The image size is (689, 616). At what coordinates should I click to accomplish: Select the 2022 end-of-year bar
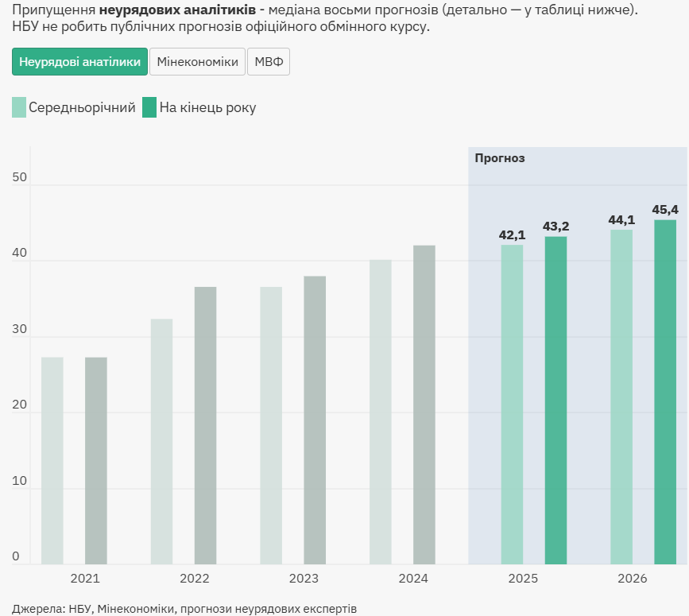(x=205, y=426)
